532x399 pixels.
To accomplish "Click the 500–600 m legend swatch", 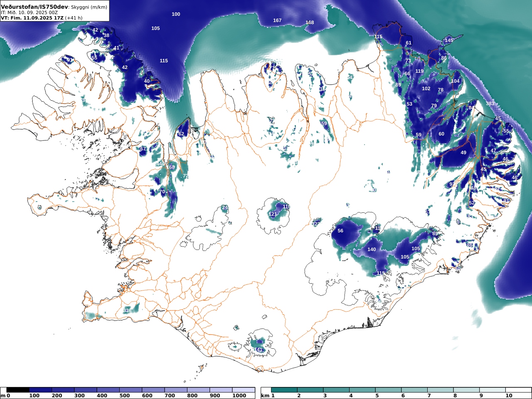I will (x=130, y=390).
